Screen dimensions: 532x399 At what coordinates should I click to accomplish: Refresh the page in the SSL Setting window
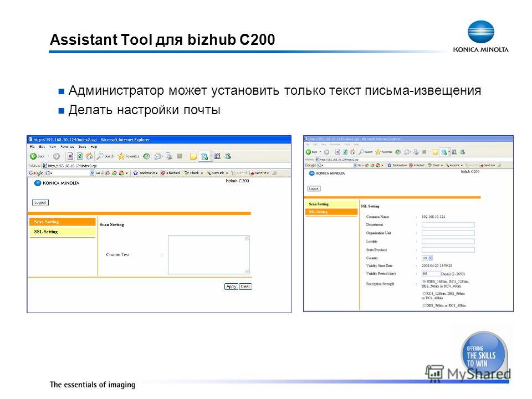tap(345, 152)
